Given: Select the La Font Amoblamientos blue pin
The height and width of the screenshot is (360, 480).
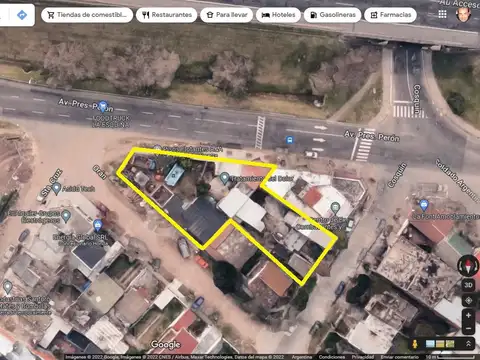Looking at the screenshot, I should pos(424,205).
